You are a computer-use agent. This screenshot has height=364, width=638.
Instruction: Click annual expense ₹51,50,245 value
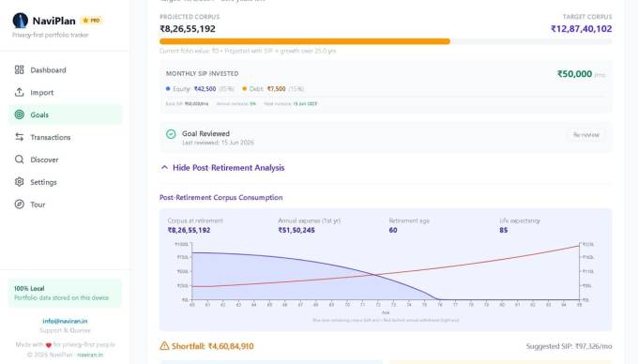tap(296, 230)
